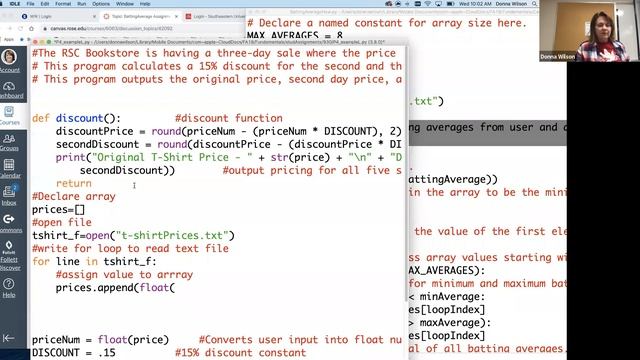Open the Run menu
Viewport: 640px width, 360px height.
pyautogui.click(x=82, y=4)
